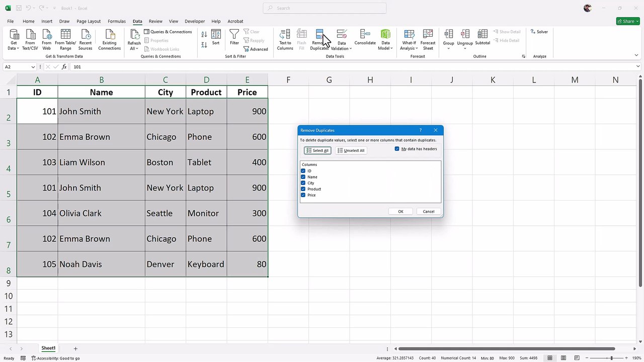Click Text to Columns icon
The height and width of the screenshot is (362, 644).
(285, 39)
